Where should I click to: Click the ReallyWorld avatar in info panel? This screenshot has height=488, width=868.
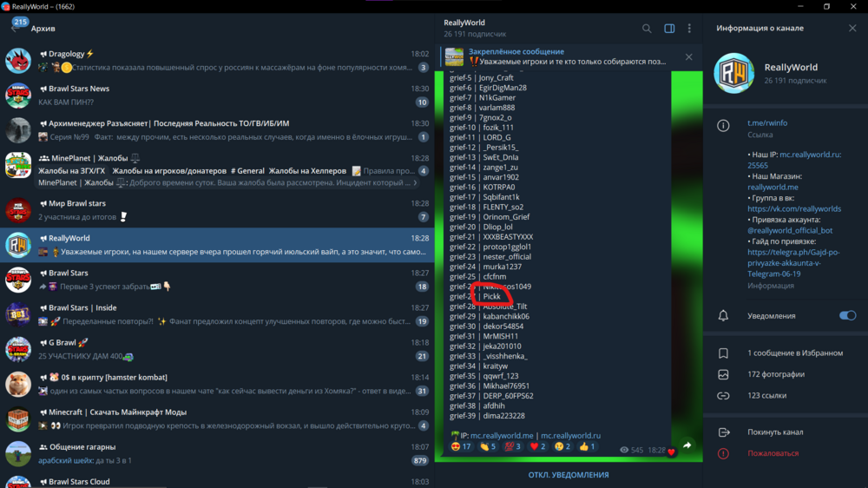coord(733,73)
